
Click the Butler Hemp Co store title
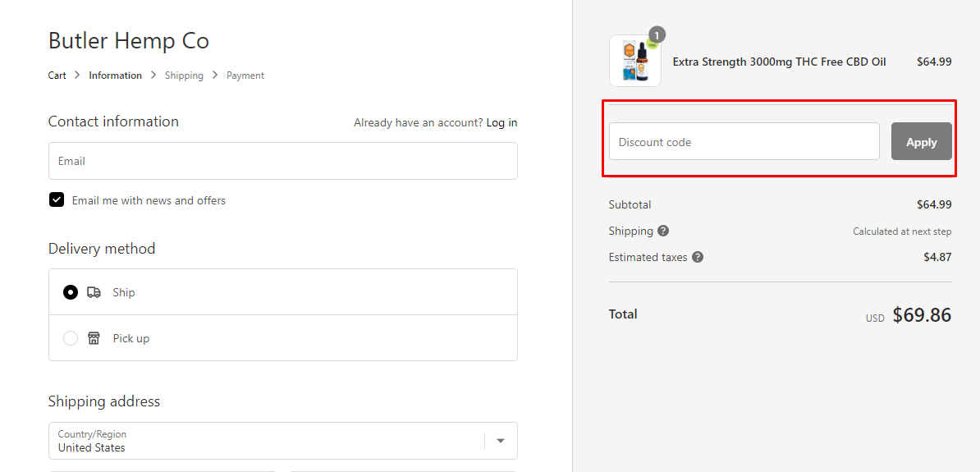pyautogui.click(x=129, y=41)
